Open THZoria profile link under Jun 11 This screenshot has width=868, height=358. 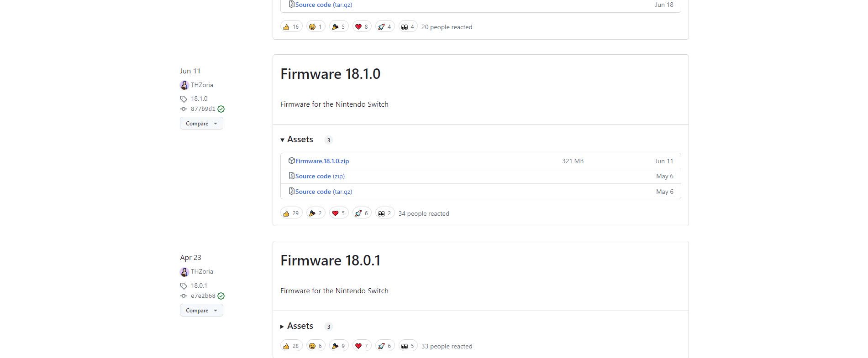[202, 85]
